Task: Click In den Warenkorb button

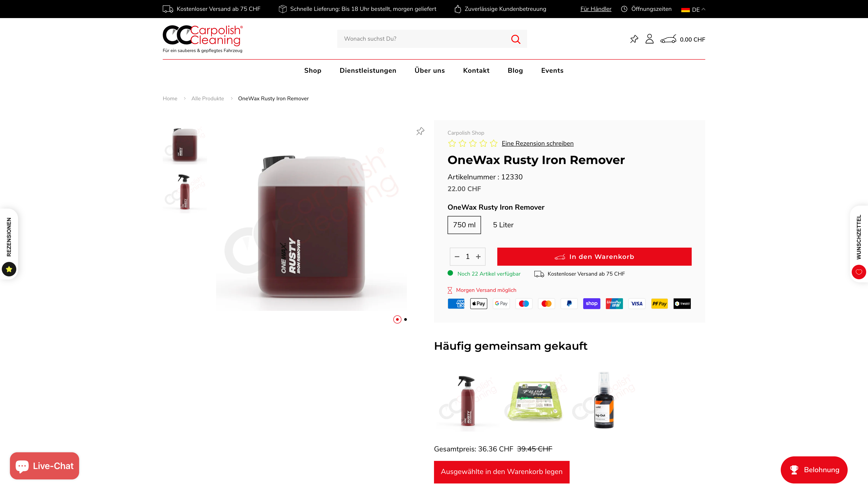Action: coord(594,257)
